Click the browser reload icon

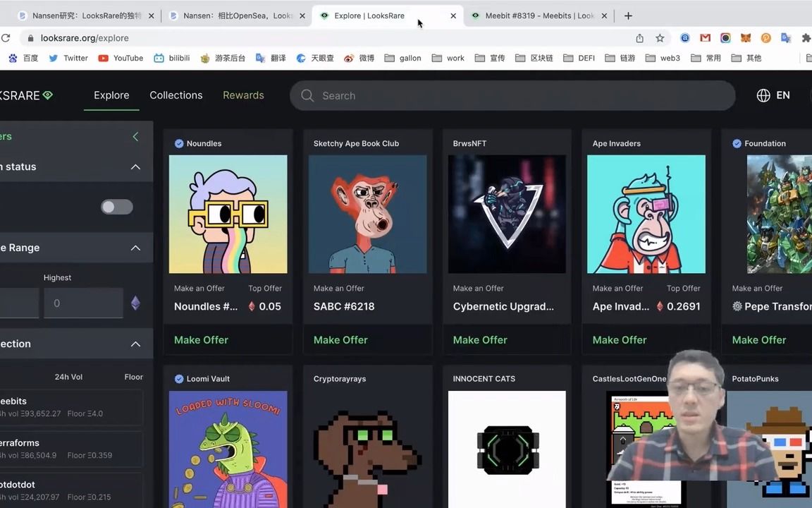coord(6,38)
